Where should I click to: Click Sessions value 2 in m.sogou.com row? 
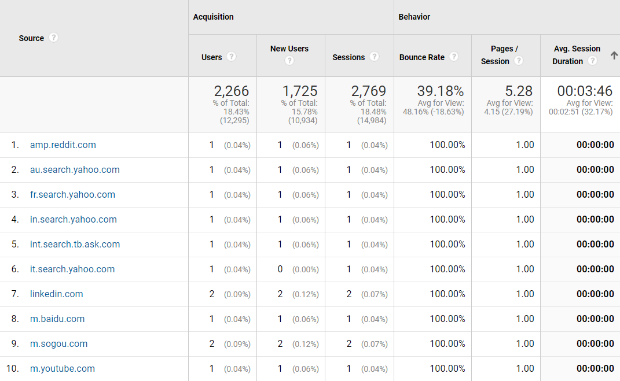click(x=349, y=344)
